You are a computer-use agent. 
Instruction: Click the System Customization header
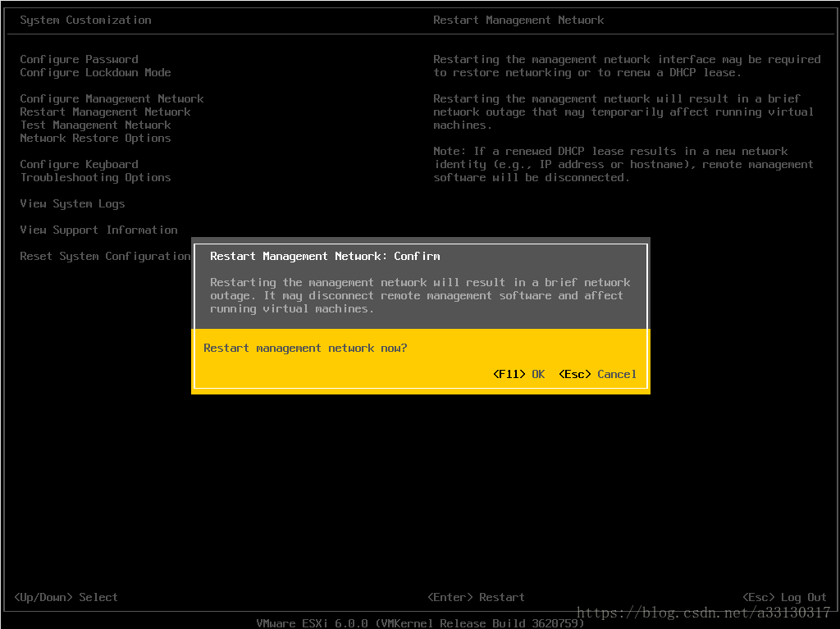[x=85, y=20]
